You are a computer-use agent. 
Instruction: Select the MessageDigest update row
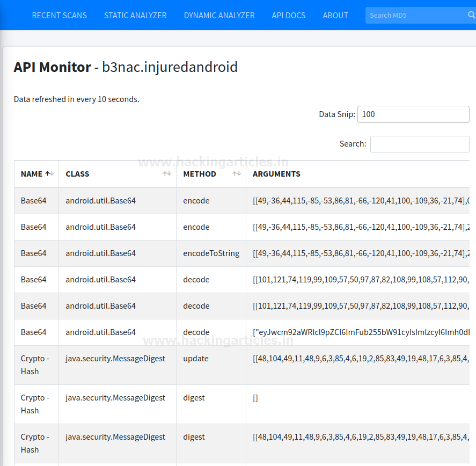(x=196, y=359)
